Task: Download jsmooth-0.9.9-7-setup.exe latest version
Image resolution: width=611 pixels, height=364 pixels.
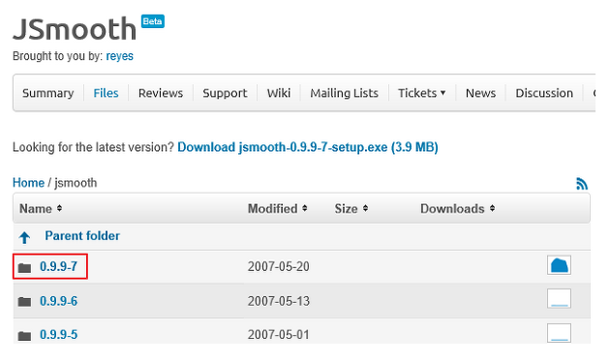Action: click(x=308, y=147)
